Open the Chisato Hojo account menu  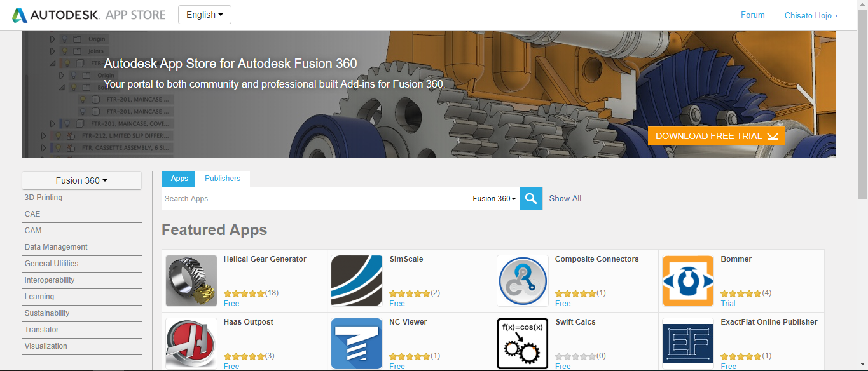click(811, 15)
